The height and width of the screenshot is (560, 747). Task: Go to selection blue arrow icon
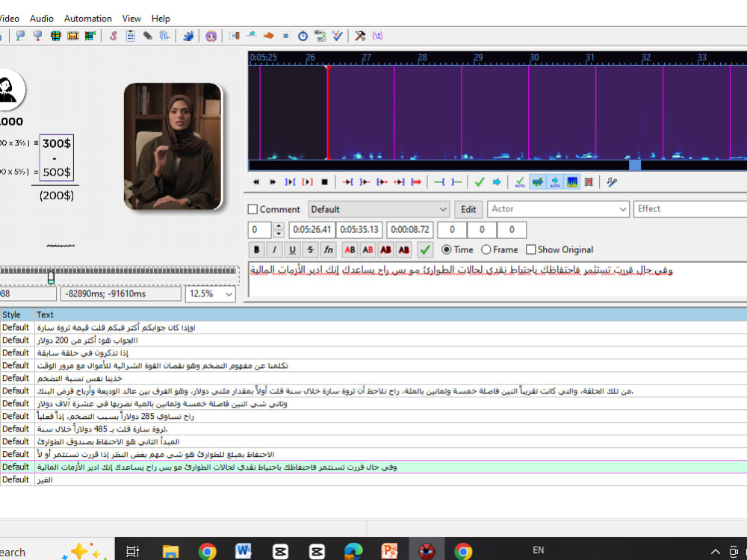[x=497, y=182]
